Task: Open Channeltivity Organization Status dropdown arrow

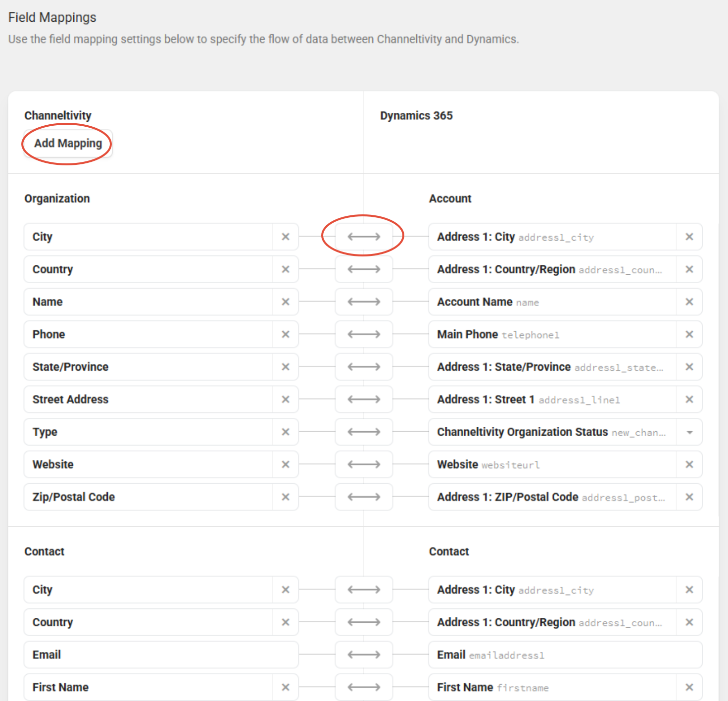Action: coord(689,432)
